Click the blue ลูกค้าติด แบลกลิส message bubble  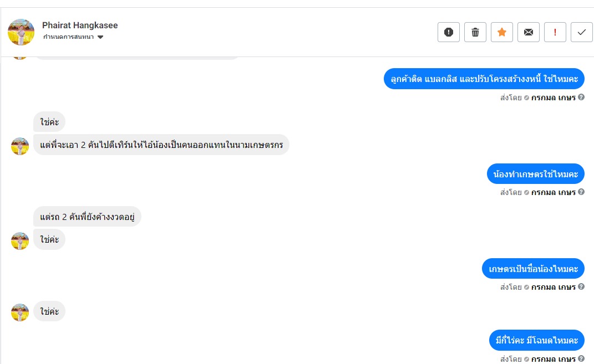coord(484,79)
